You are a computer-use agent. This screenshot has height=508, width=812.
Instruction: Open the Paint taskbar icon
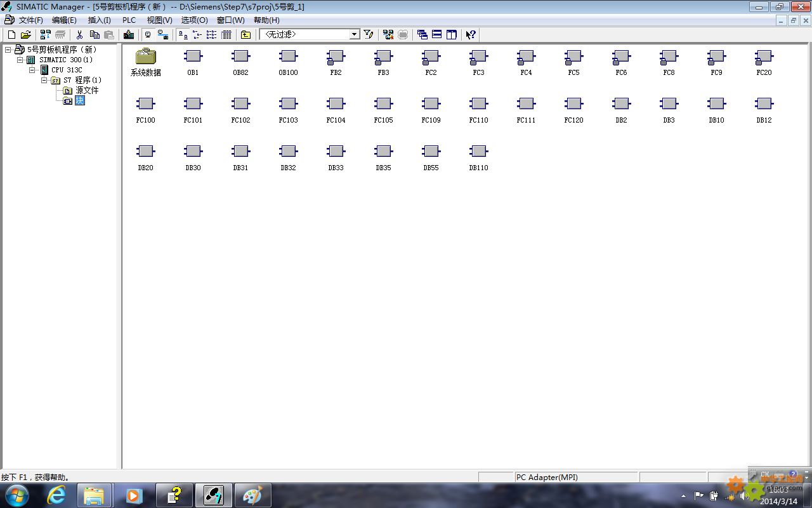252,496
